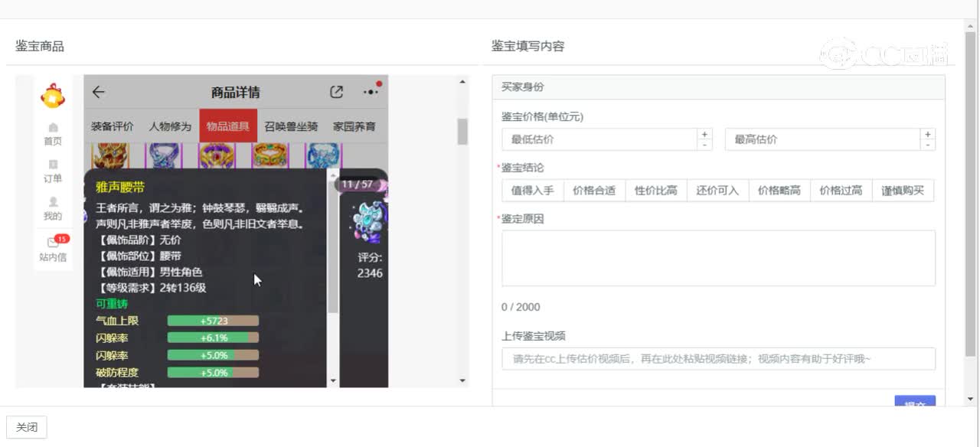Screen dimensions: 980x447
Task: Click the blue 提交 button
Action: pyautogui.click(x=915, y=402)
